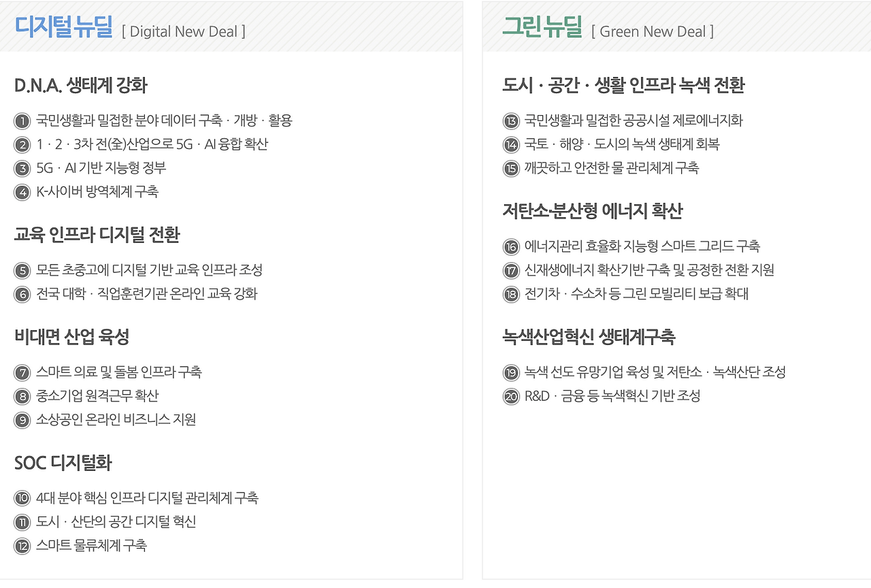Viewport: 871px width, 588px height.
Task: Click the D.N.A. 생태계 강화 heading
Action: tap(80, 86)
